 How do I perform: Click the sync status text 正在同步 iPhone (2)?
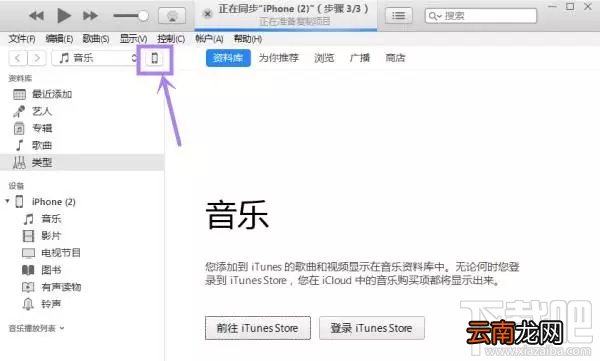(293, 9)
